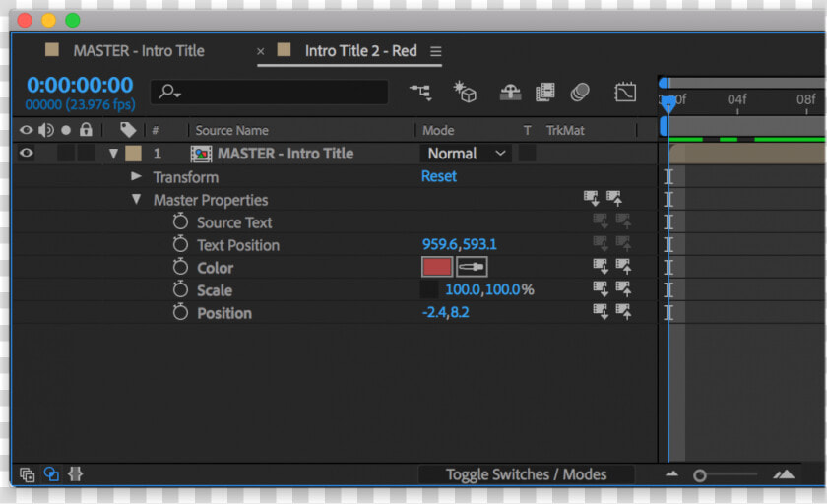The height and width of the screenshot is (504, 827).
Task: Click the video eye column header
Action: coord(26,130)
